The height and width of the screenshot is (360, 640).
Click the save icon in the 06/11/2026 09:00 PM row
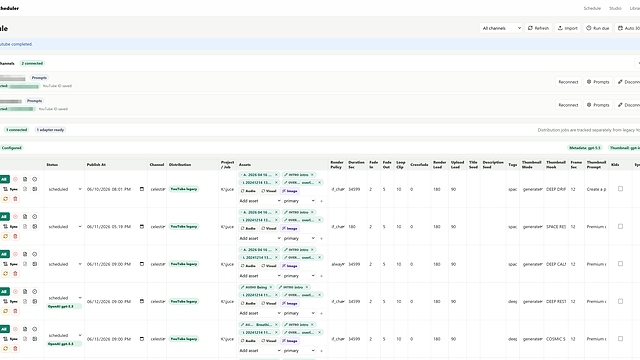pyautogui.click(x=35, y=264)
